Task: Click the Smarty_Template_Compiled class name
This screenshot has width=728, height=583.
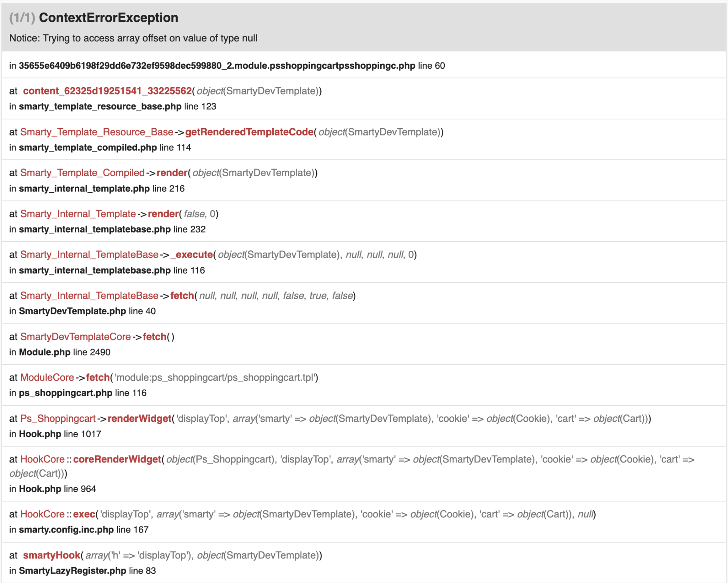Action: 82,173
